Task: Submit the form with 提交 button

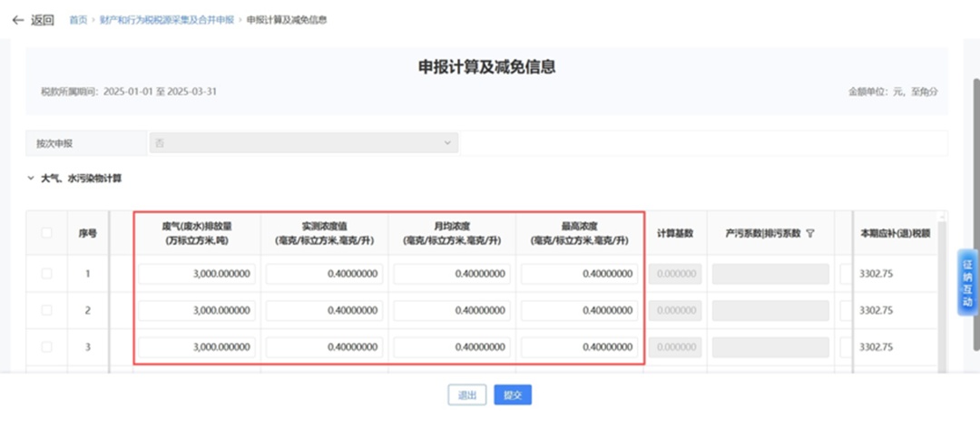Action: pyautogui.click(x=513, y=395)
